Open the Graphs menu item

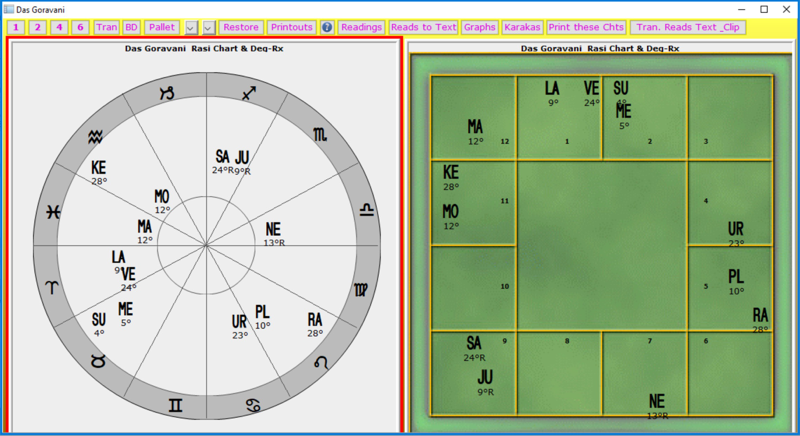click(x=480, y=27)
